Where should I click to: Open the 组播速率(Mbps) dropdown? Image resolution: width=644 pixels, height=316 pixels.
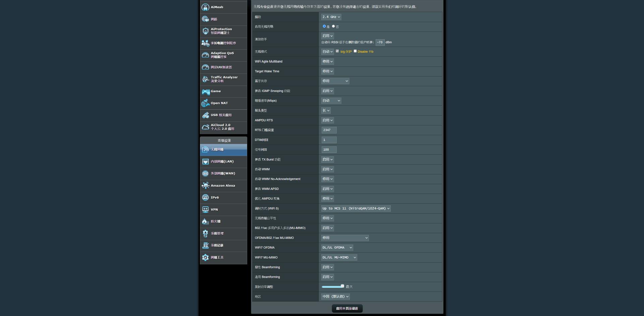point(331,101)
